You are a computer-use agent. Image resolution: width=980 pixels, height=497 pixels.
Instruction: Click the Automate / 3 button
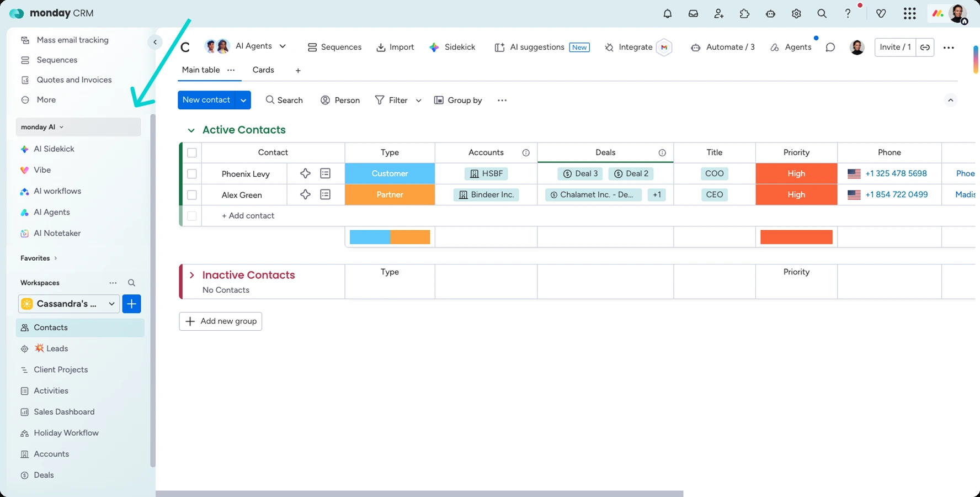point(723,47)
